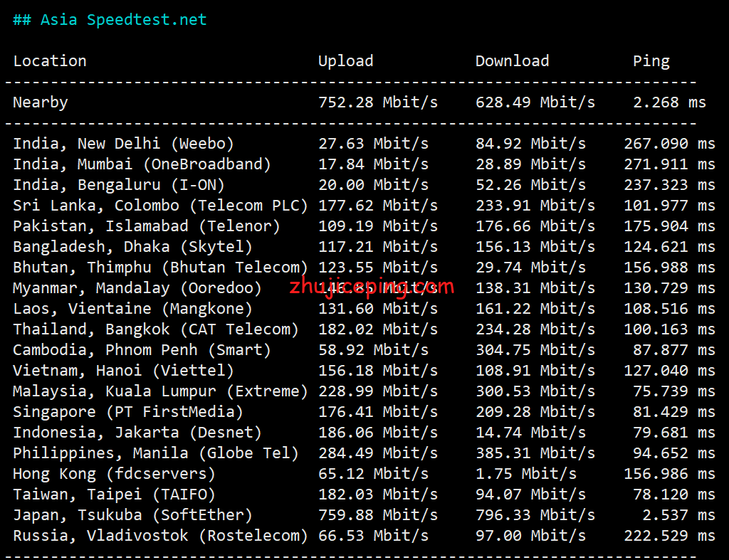The width and height of the screenshot is (729, 560).
Task: Click Kuala Lumpur ping 75.739 ms
Action: coord(674,391)
